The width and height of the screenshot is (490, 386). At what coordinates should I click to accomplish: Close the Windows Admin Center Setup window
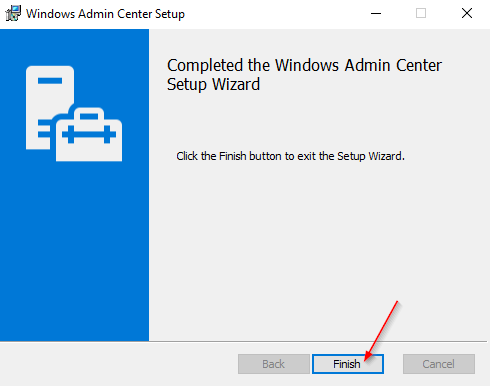click(x=467, y=13)
